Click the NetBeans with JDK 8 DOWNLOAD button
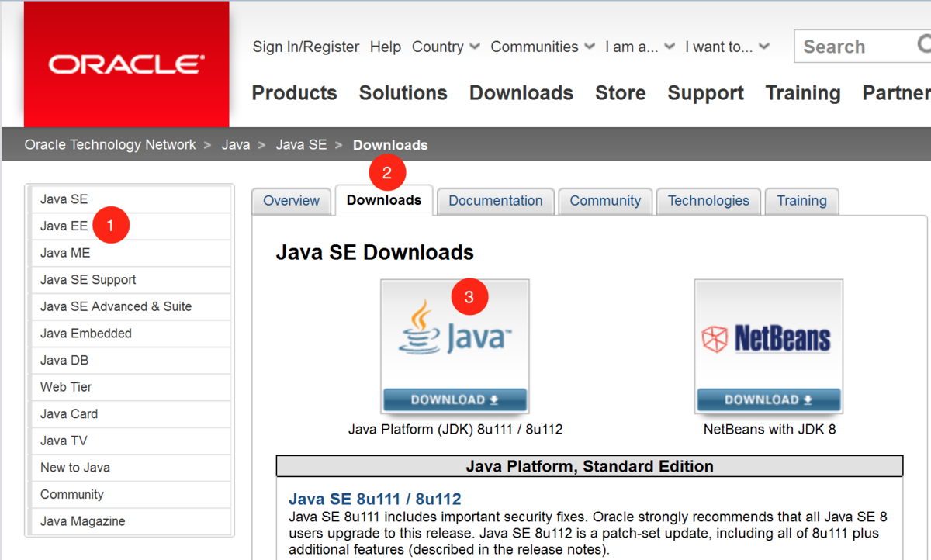 [769, 399]
